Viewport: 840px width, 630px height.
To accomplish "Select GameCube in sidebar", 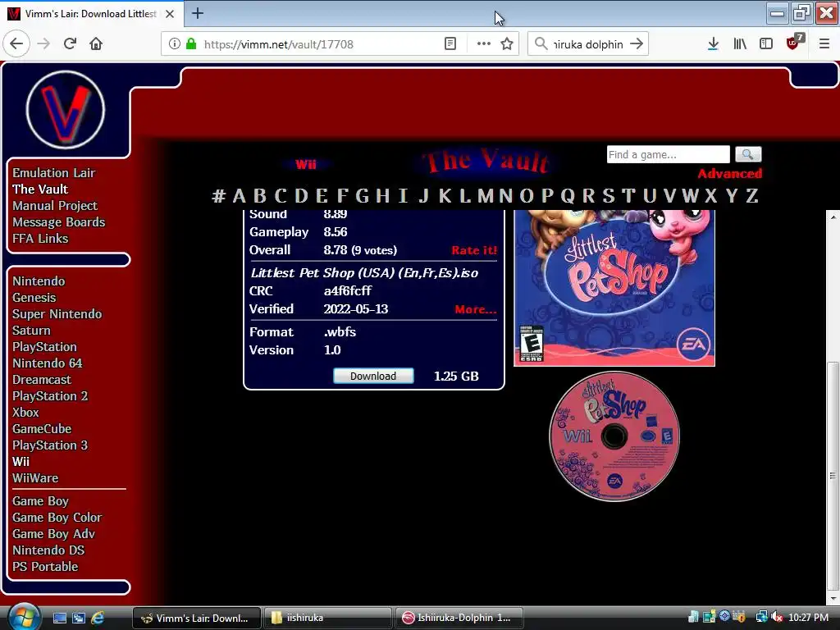I will 42,429.
